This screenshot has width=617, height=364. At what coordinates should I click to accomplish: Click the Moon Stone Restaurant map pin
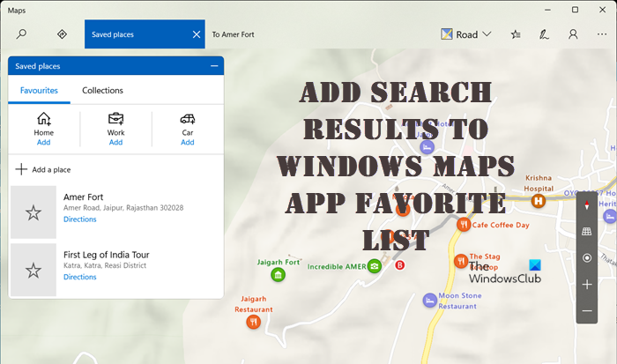430,301
